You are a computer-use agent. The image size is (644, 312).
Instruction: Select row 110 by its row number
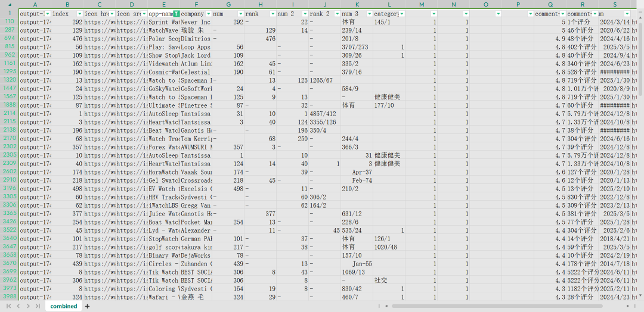(x=10, y=21)
